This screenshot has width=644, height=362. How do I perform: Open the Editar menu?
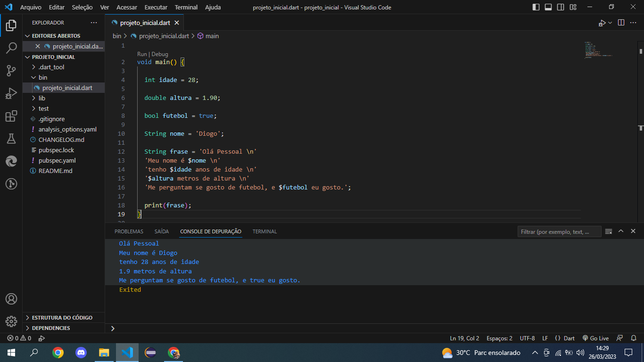coord(57,7)
